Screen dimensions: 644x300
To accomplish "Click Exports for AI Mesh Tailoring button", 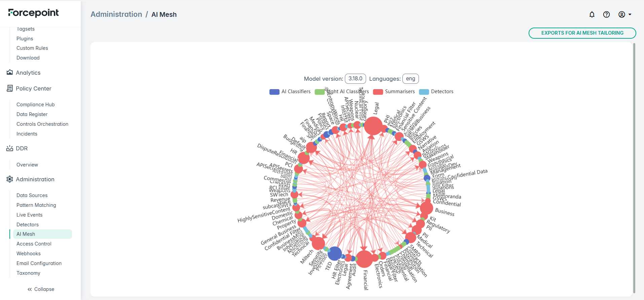I will pos(582,33).
